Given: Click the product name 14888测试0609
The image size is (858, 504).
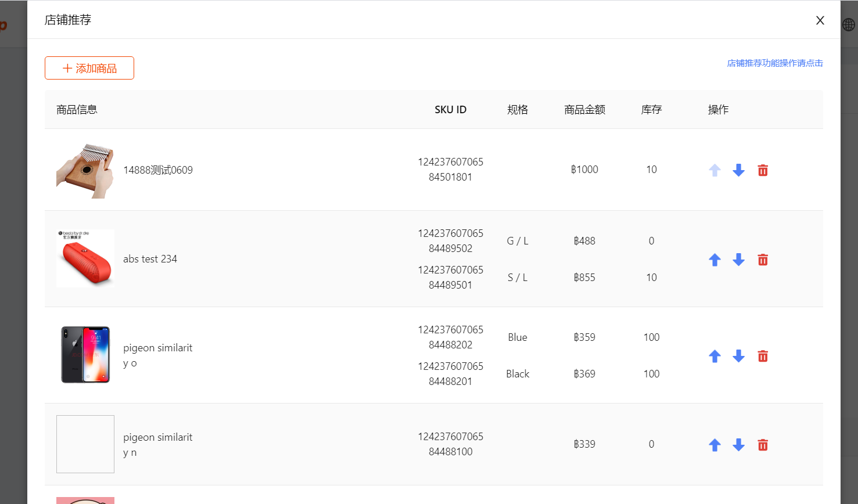Looking at the screenshot, I should [158, 170].
